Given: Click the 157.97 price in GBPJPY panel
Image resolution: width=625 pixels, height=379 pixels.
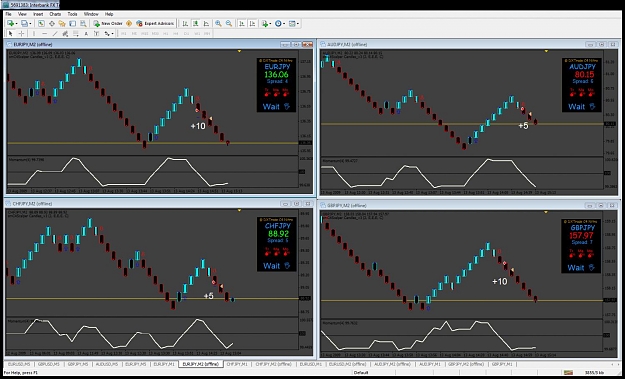Looking at the screenshot, I should [x=582, y=235].
